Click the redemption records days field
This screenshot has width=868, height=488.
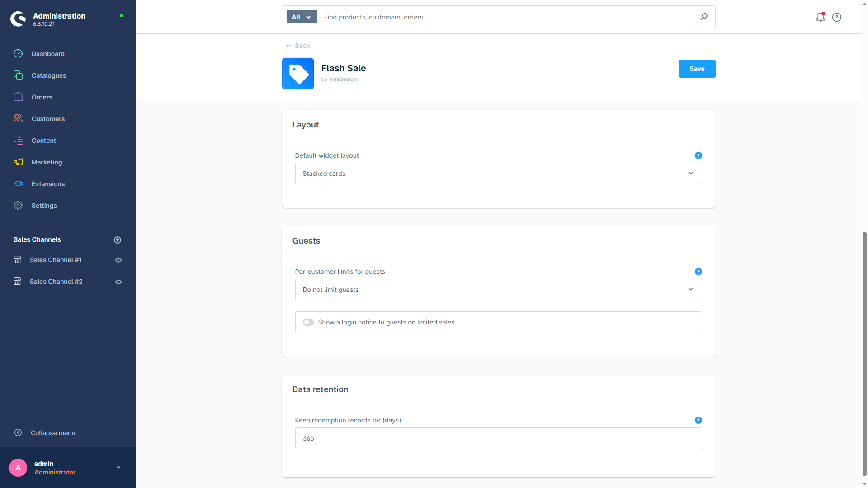tap(498, 438)
